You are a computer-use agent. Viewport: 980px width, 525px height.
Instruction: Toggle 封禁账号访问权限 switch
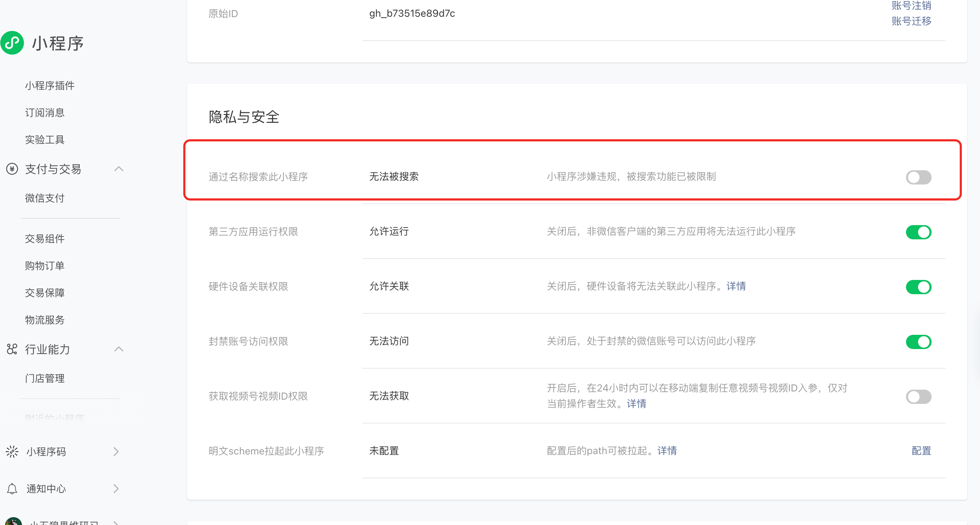tap(918, 342)
